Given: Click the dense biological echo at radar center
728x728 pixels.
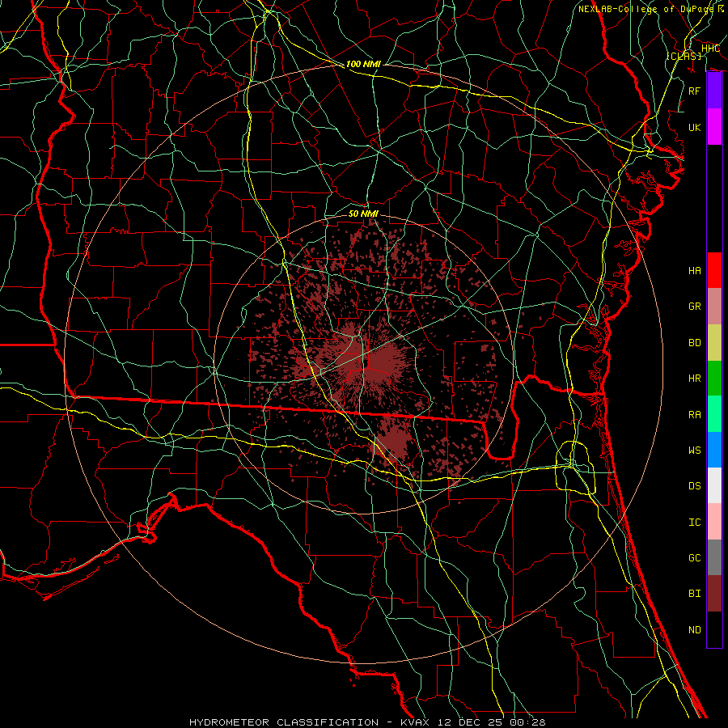Looking at the screenshot, I should pos(365,362).
